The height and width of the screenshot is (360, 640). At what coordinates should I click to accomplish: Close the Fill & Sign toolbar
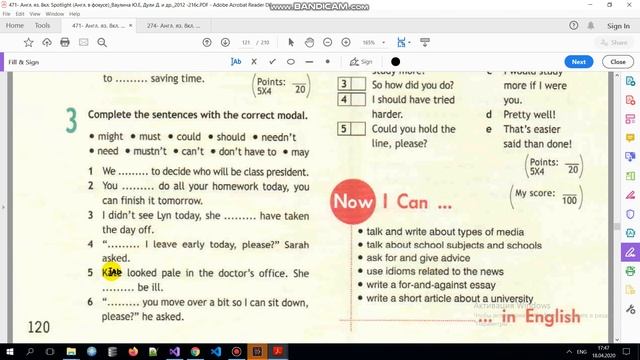coord(618,62)
